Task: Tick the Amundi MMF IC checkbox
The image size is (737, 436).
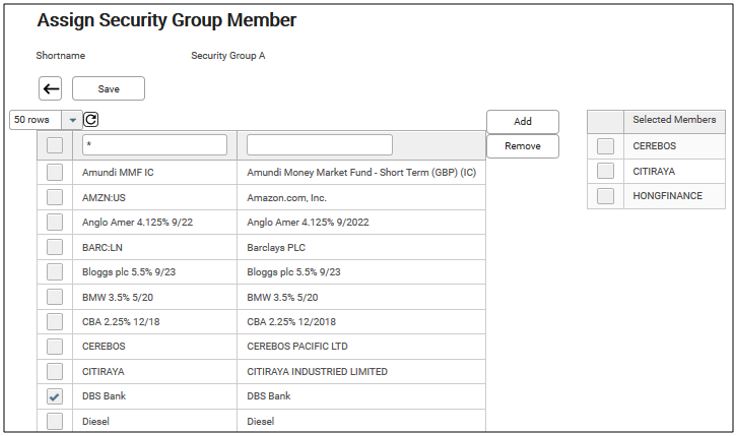Action: tap(55, 172)
